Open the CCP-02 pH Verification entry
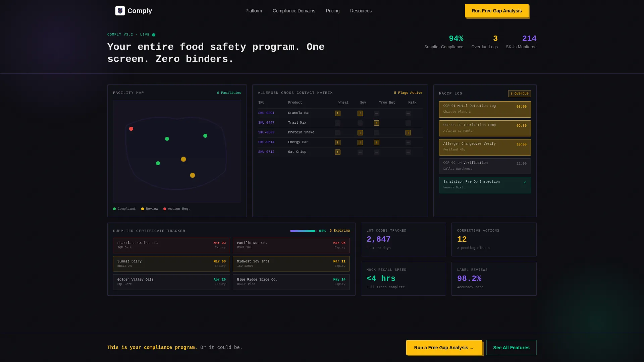 tap(485, 166)
